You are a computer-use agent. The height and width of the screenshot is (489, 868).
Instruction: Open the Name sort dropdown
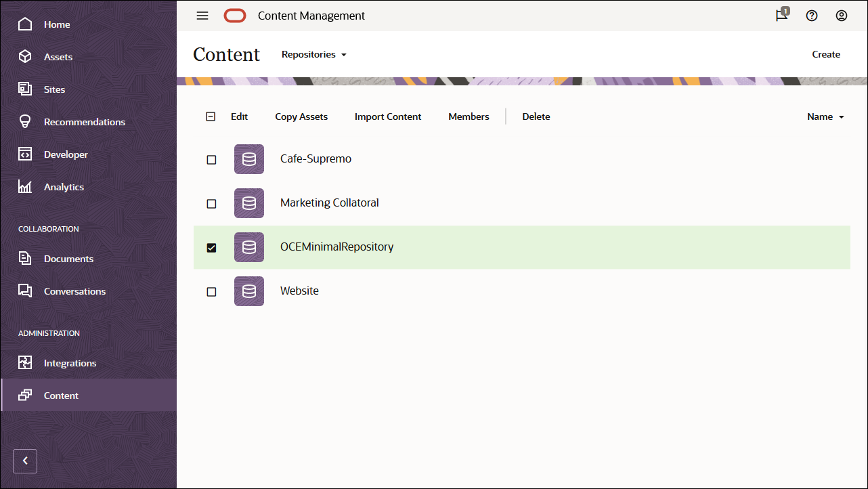click(x=825, y=116)
